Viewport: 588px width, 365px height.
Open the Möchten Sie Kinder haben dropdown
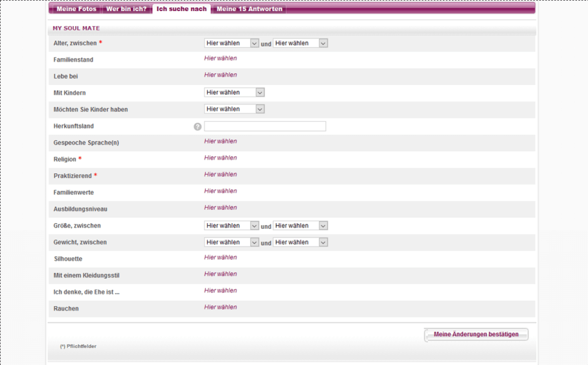[x=235, y=109]
